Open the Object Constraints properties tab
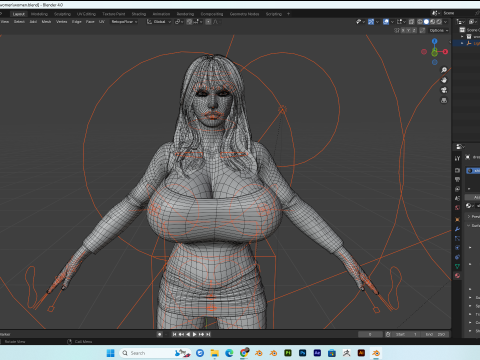This screenshot has width=480, height=360. coord(457,257)
